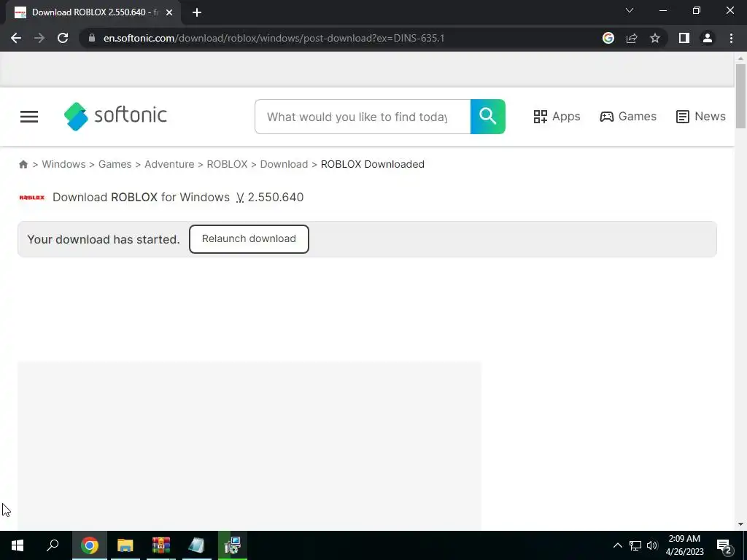Open the News section
This screenshot has width=747, height=560.
coord(701,117)
